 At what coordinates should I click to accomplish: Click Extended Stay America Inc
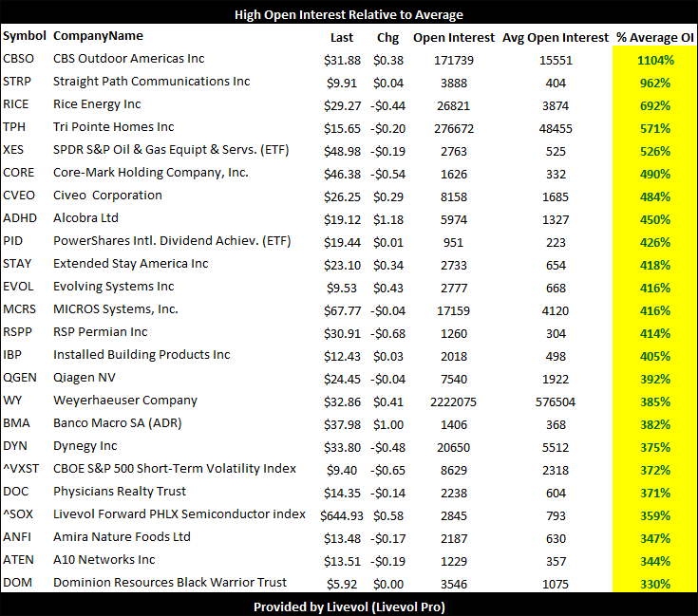click(x=130, y=264)
